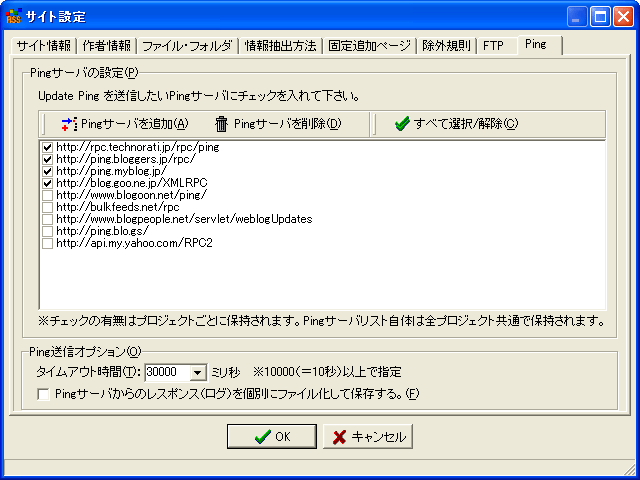
Task: Enable bulkfeeds.net/rpc ping server
Action: point(47,207)
